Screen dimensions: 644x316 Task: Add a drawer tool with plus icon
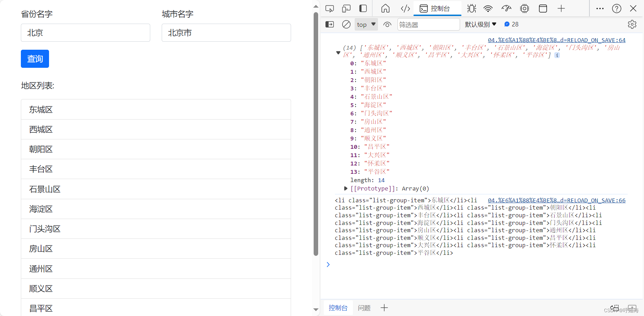pos(384,308)
